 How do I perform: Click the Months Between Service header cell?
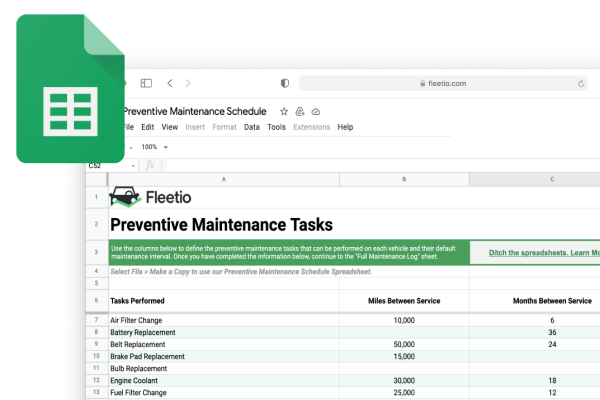[x=535, y=301]
